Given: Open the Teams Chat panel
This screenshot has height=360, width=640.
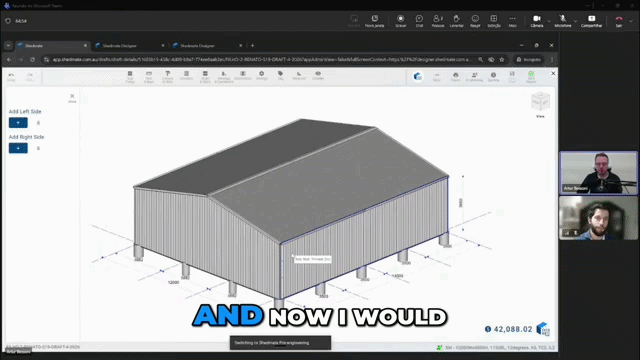Looking at the screenshot, I should [x=419, y=21].
